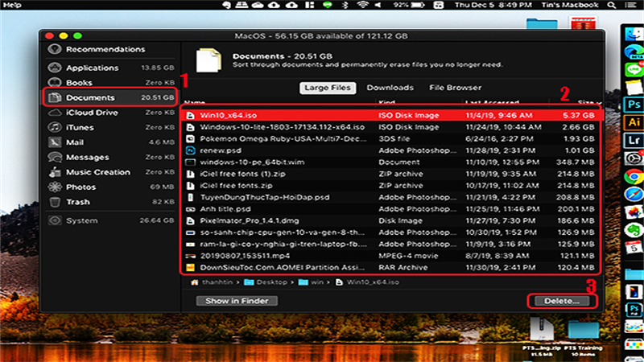Launch Safari from the Dock

[x=634, y=194]
